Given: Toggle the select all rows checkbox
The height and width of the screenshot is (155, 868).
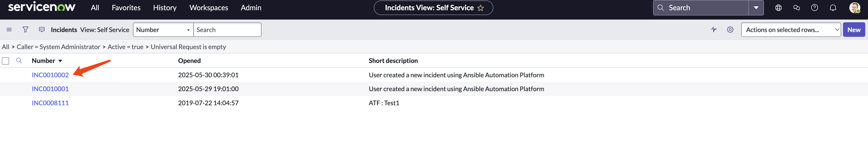Looking at the screenshot, I should 6,61.
